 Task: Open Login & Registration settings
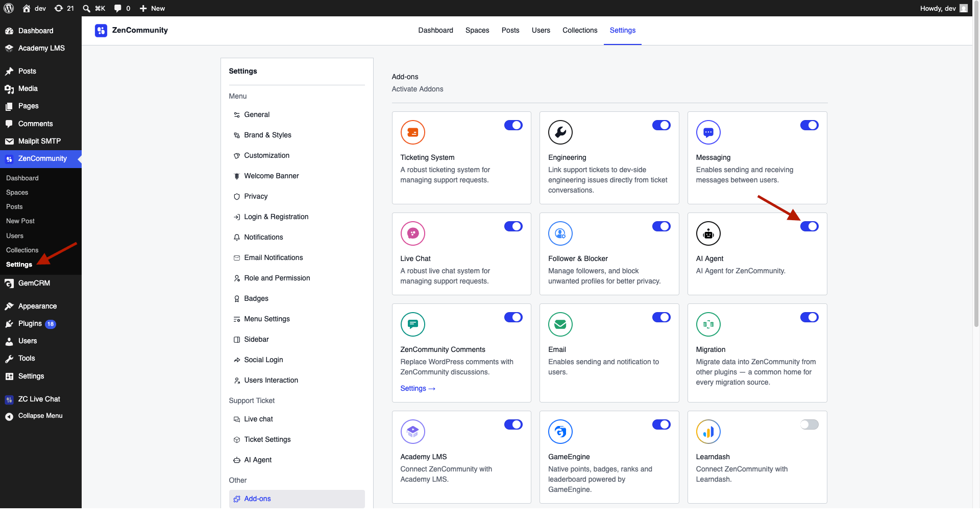point(297,217)
